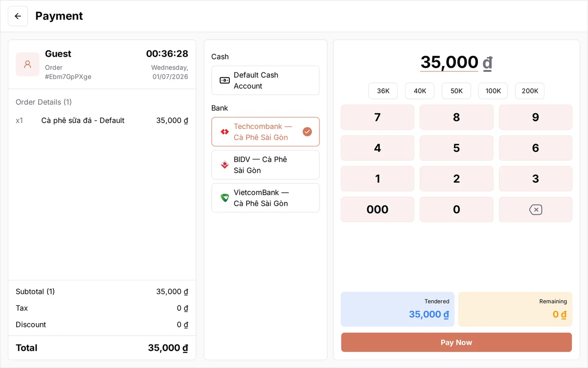The height and width of the screenshot is (368, 588).
Task: Click the VietcomBank logo icon
Action: [x=225, y=198]
